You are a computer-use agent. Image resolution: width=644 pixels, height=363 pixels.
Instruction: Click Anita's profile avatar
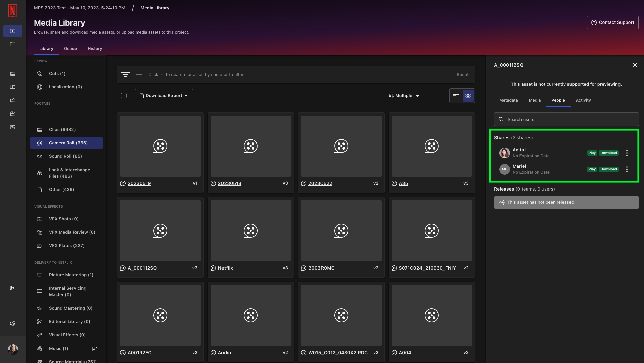[504, 153]
